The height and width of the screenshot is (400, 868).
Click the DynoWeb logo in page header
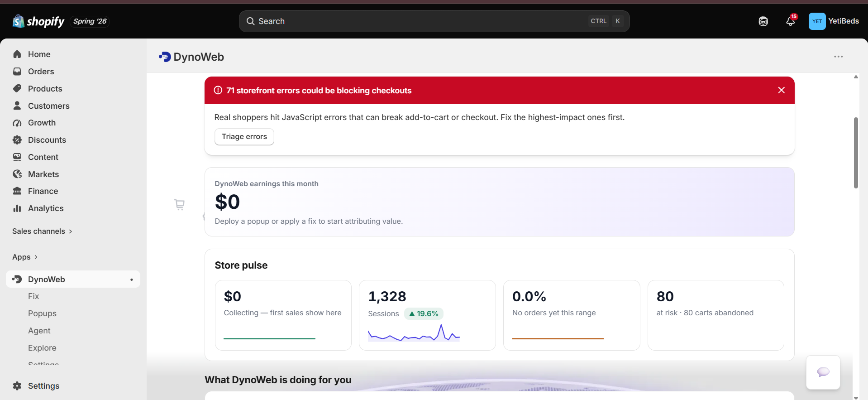pos(165,57)
